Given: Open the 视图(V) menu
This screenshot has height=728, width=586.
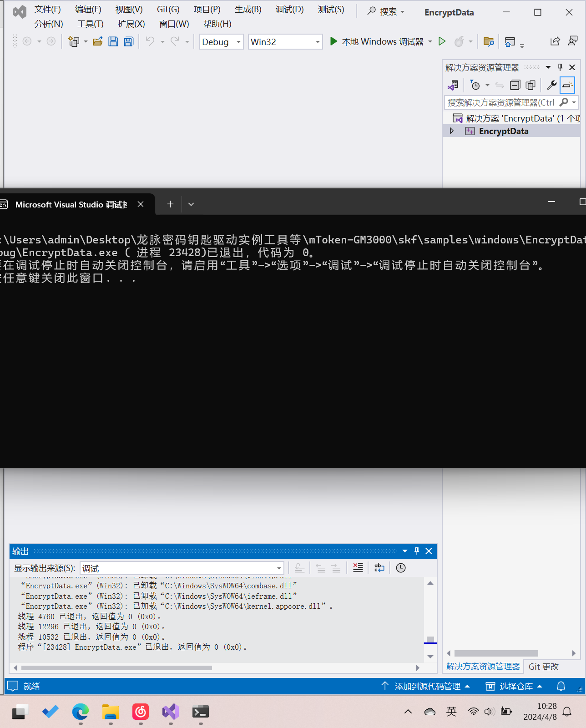Looking at the screenshot, I should [129, 10].
